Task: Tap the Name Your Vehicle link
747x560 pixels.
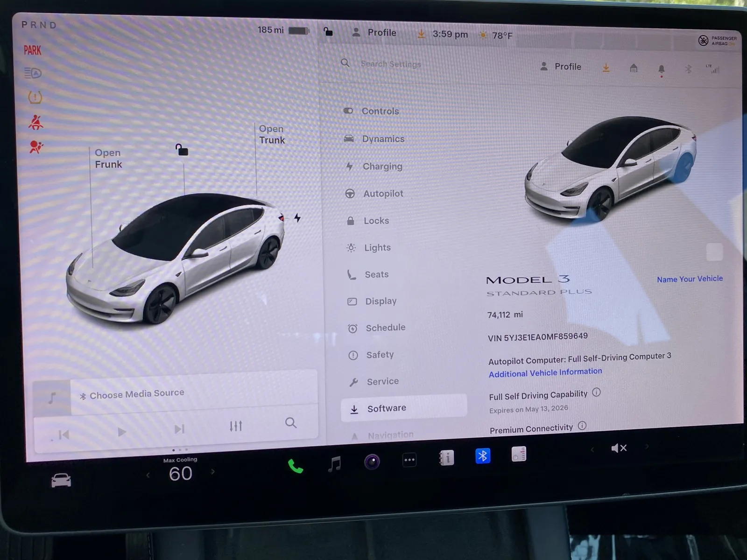Action: coord(689,279)
